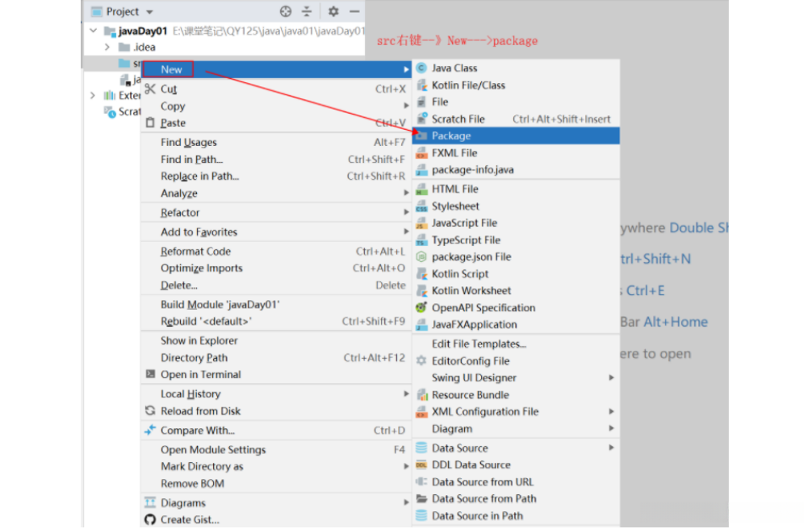Click the Kotlin File/Class icon
The width and height of the screenshot is (812, 529).
(421, 85)
